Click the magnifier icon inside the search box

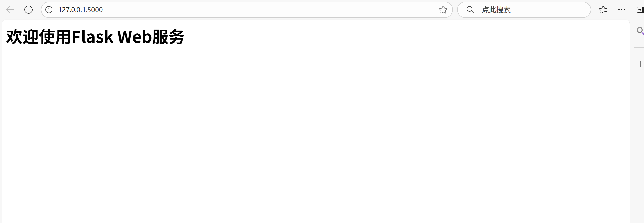470,10
